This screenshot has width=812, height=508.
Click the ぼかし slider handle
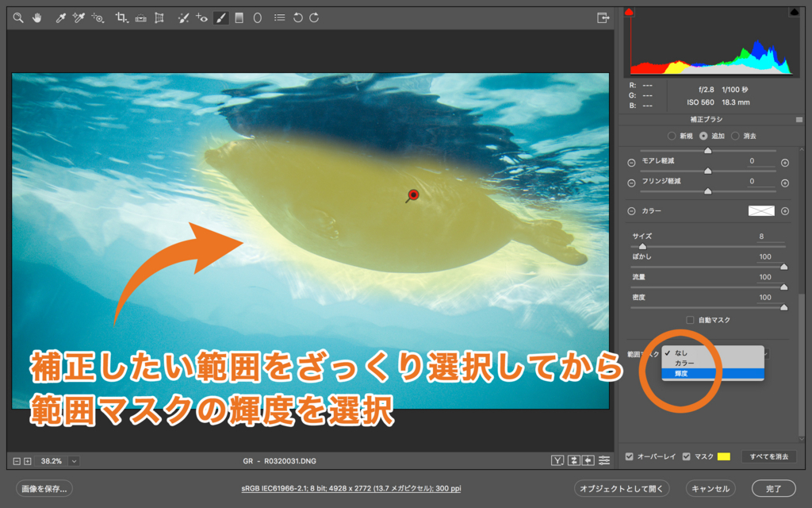click(x=784, y=267)
